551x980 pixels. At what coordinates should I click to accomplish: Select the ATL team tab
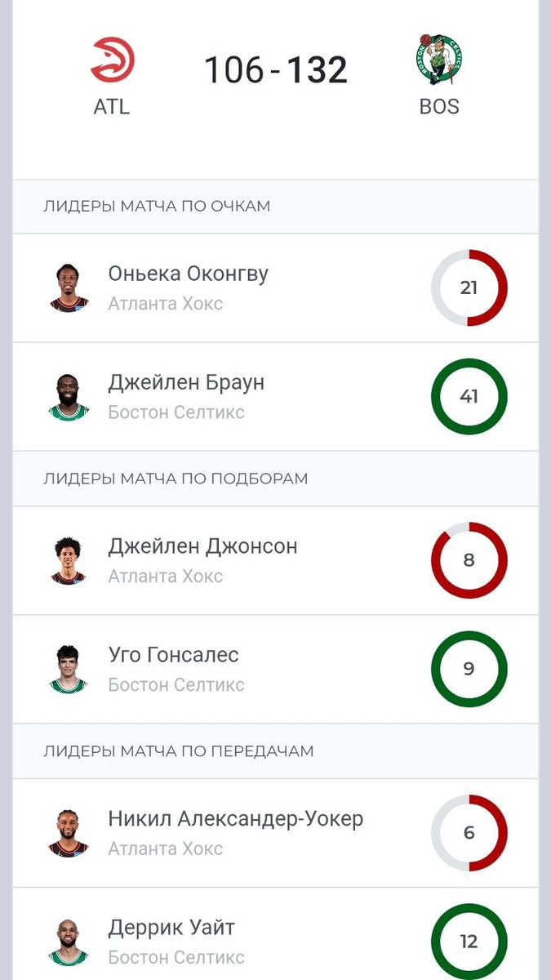click(x=112, y=107)
